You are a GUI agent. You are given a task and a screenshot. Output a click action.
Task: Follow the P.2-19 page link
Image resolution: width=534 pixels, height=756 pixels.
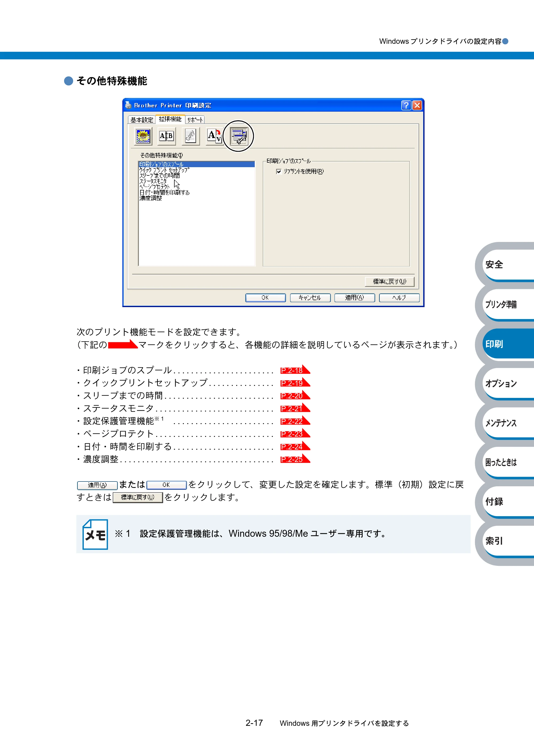[295, 383]
